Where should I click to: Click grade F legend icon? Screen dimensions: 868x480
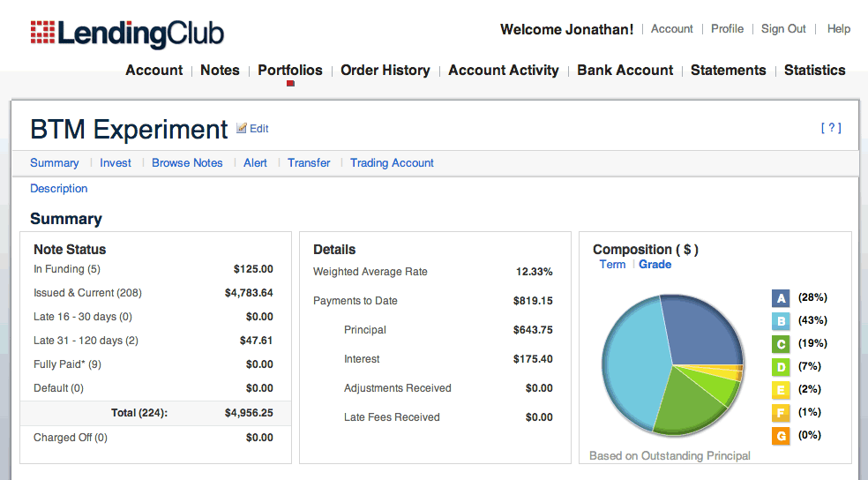(x=781, y=413)
